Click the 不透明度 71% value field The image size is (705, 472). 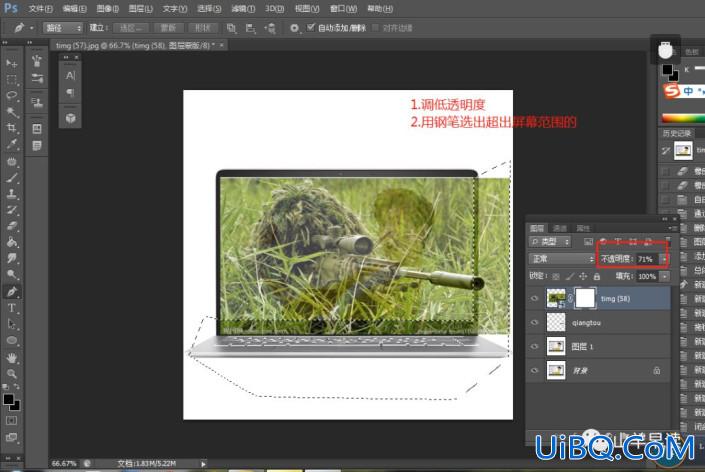tap(647, 259)
